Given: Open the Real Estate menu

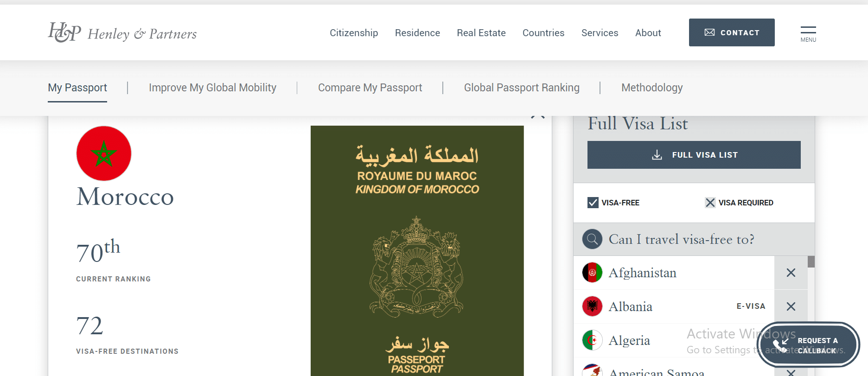Looking at the screenshot, I should (481, 33).
